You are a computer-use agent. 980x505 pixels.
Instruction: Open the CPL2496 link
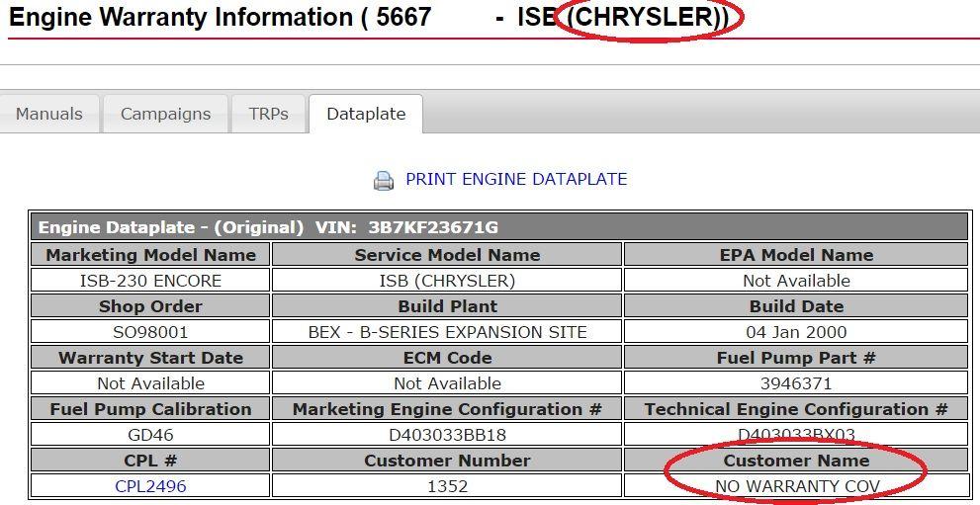coord(150,485)
